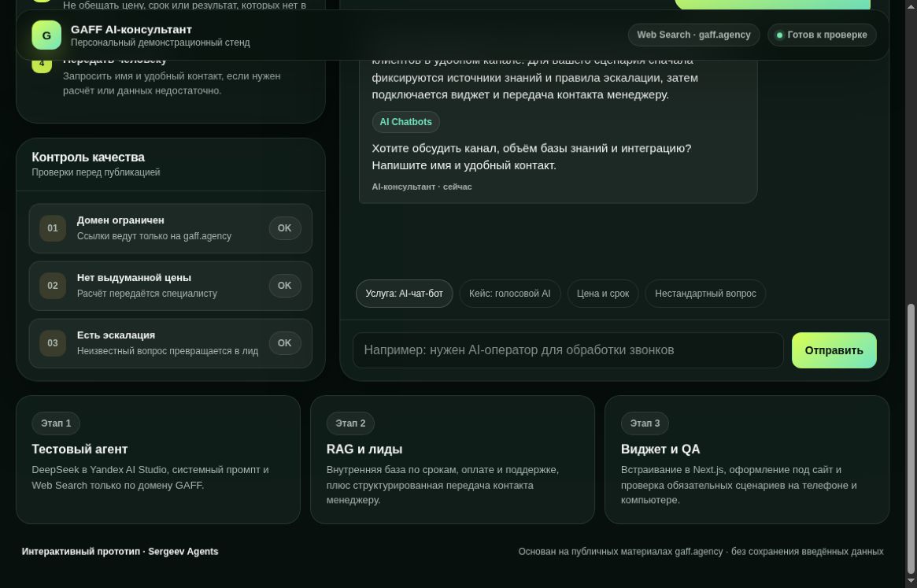Click the Персональный демонстрационный стенд subtitle
Viewport: 917px width, 588px height.
[x=161, y=43]
